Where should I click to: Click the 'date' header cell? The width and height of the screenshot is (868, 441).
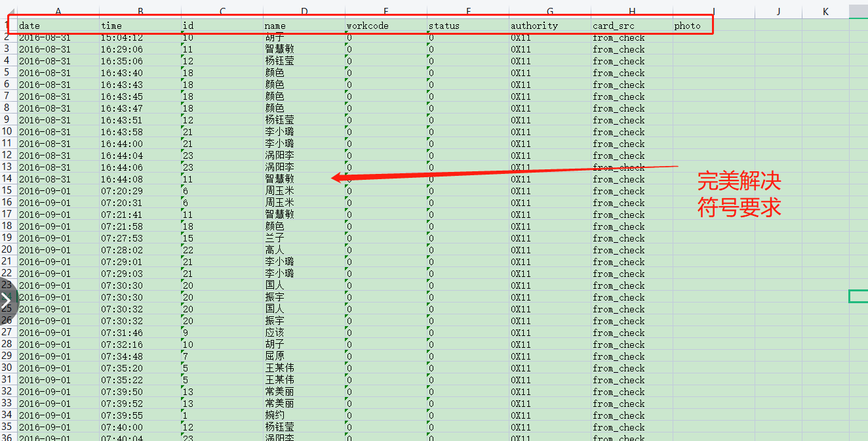coord(58,26)
